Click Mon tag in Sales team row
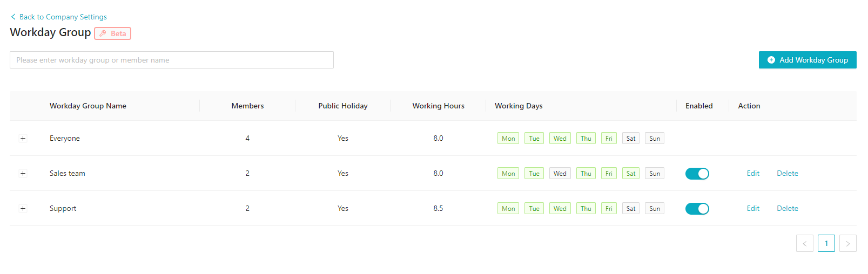This screenshot has width=868, height=274. tap(508, 173)
